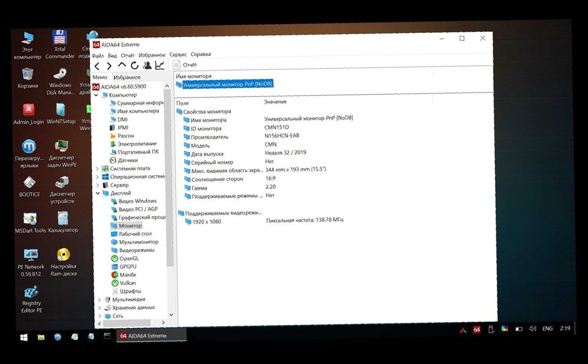The width and height of the screenshot is (588, 364).
Task: Open Registry Editor PE desktop icon
Action: (32, 299)
